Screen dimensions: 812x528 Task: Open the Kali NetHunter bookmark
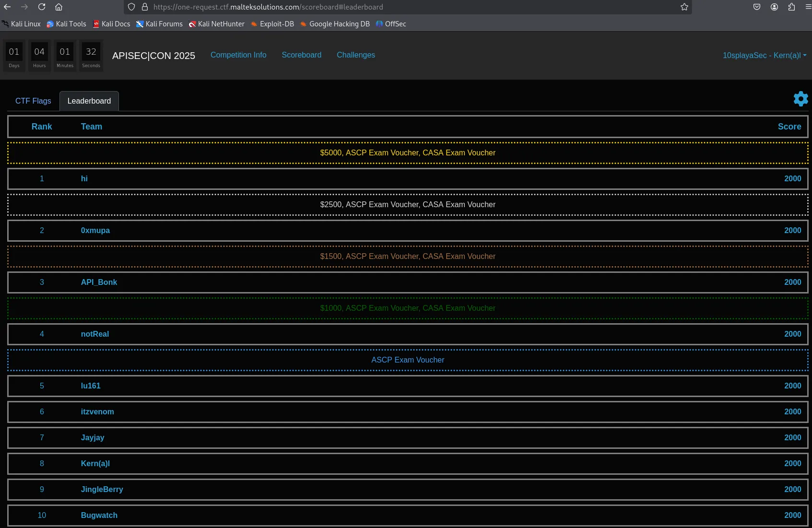(x=217, y=24)
